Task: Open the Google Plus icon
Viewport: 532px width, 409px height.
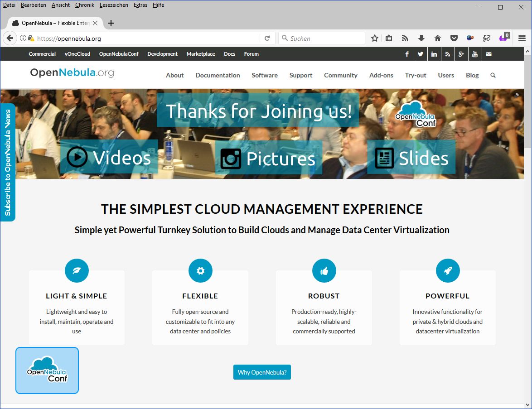Action: click(x=461, y=54)
